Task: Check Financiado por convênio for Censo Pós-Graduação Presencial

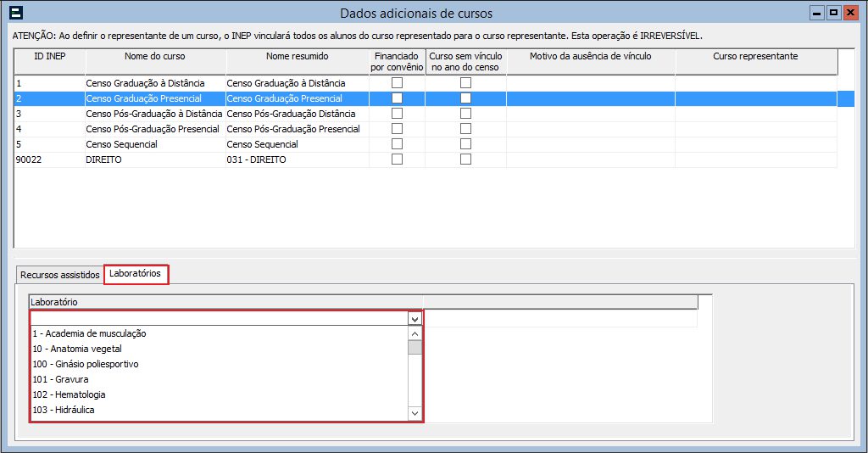Action: (397, 128)
